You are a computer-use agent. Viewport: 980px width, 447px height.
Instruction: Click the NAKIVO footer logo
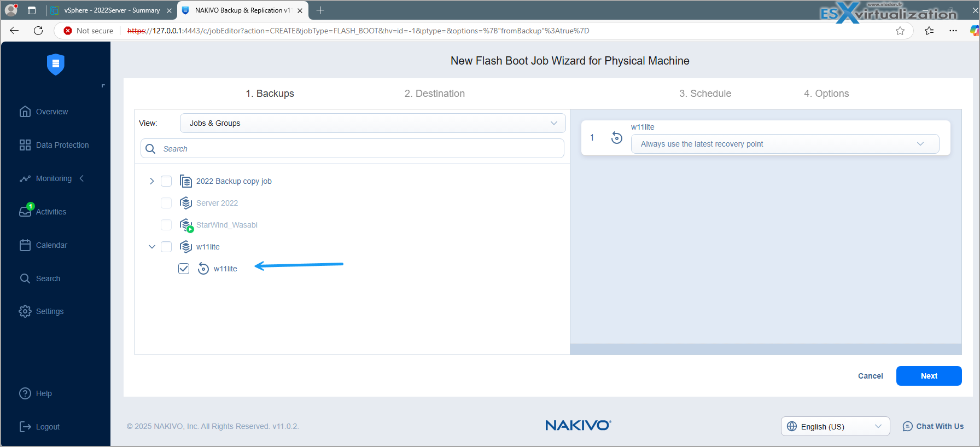(578, 425)
